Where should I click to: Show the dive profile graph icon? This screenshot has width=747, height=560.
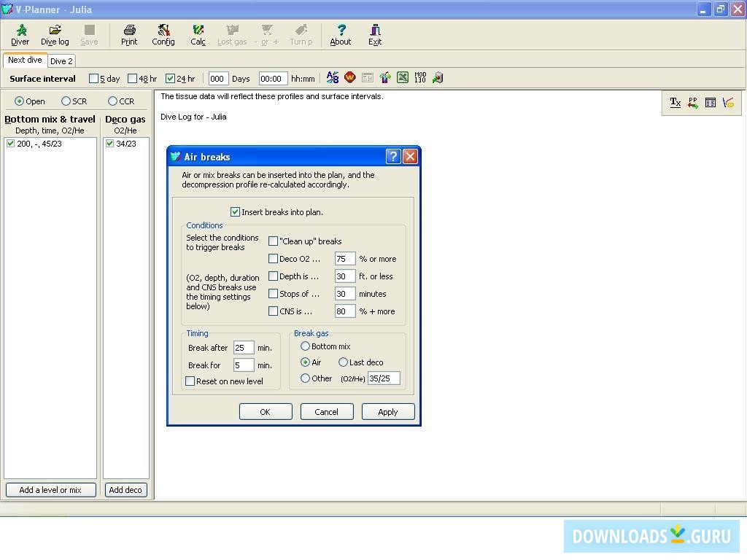(x=728, y=103)
